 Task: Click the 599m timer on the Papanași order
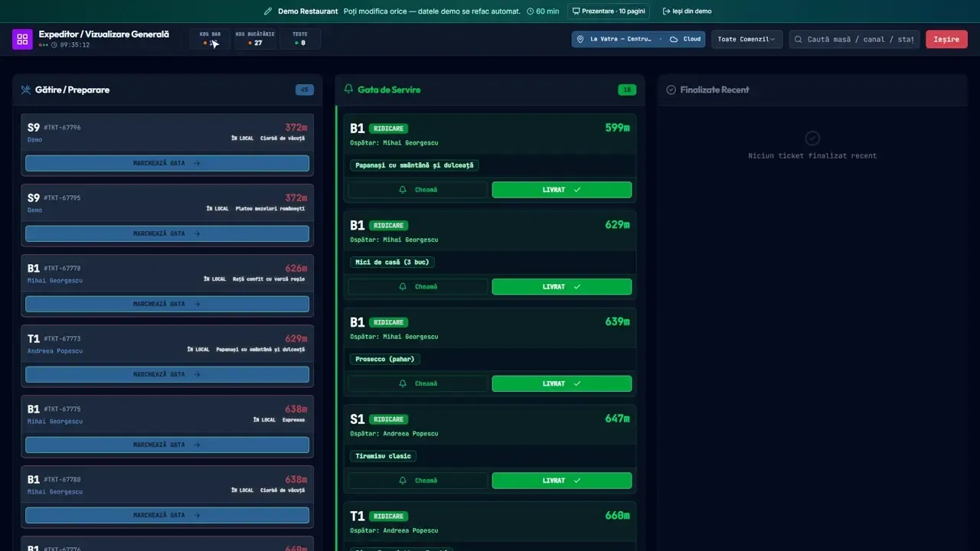click(617, 128)
